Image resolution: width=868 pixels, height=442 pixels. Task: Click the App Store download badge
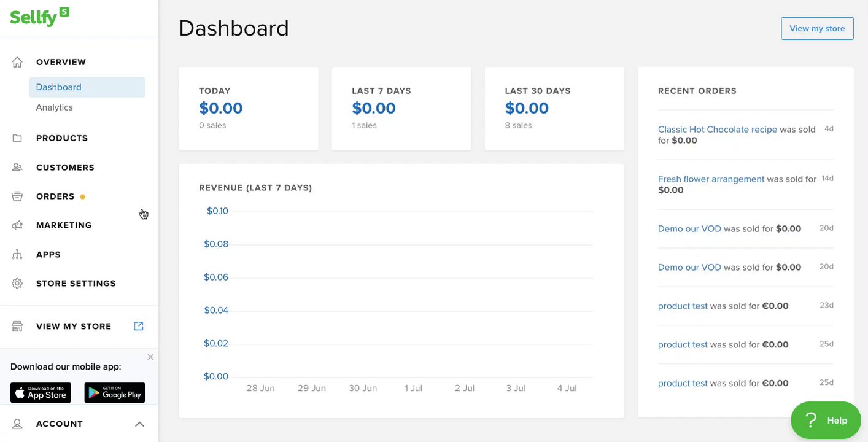pos(41,393)
